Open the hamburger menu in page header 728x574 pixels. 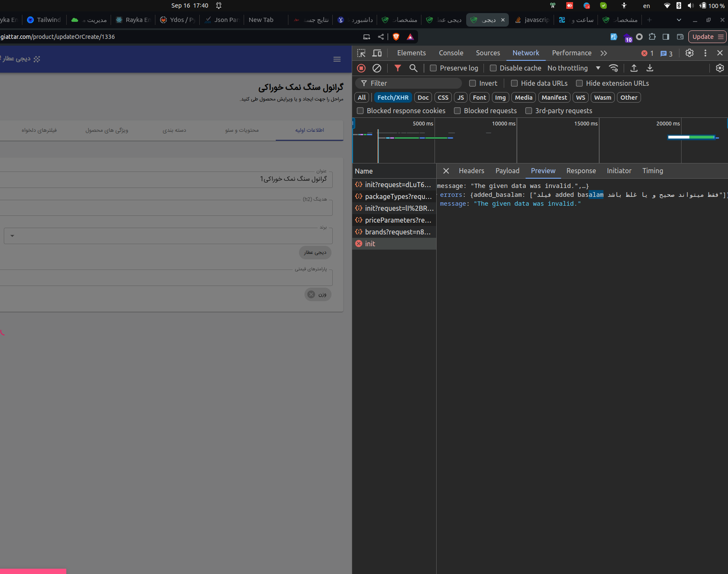coord(337,59)
